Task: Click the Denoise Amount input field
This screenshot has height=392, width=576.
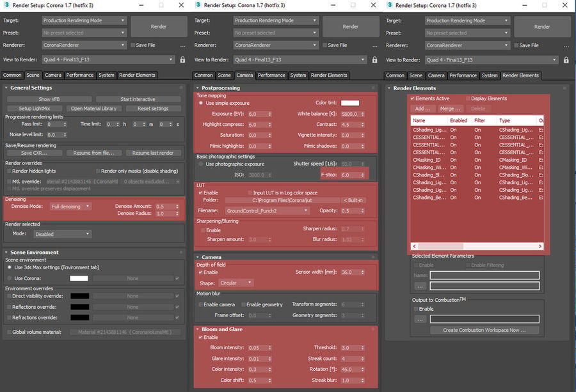Action: pyautogui.click(x=165, y=207)
